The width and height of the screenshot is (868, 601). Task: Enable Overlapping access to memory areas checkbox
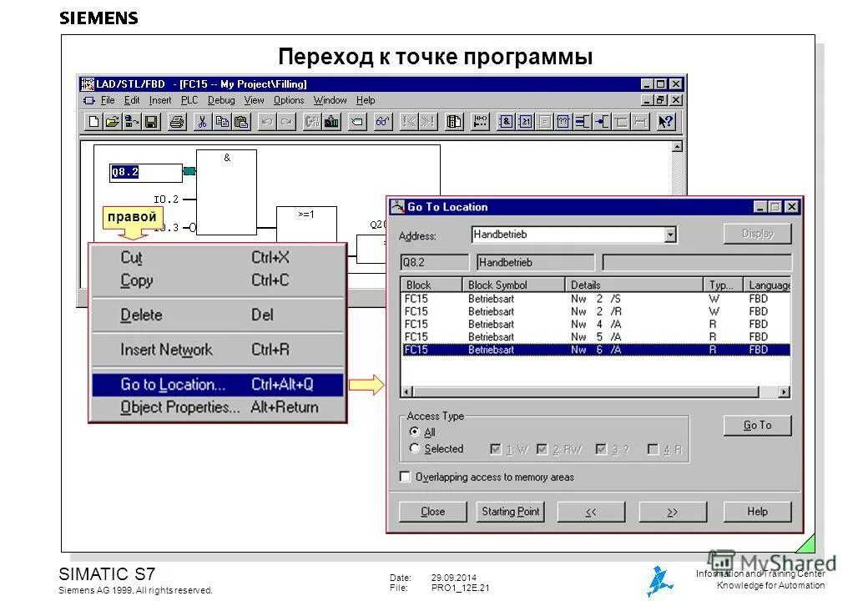point(405,477)
